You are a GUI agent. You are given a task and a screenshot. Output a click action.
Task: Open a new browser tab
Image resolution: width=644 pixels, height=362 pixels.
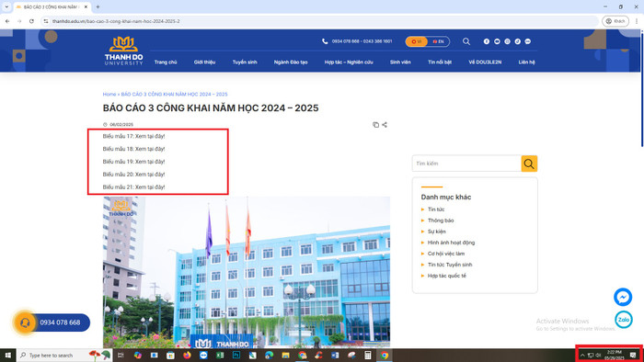98,7
